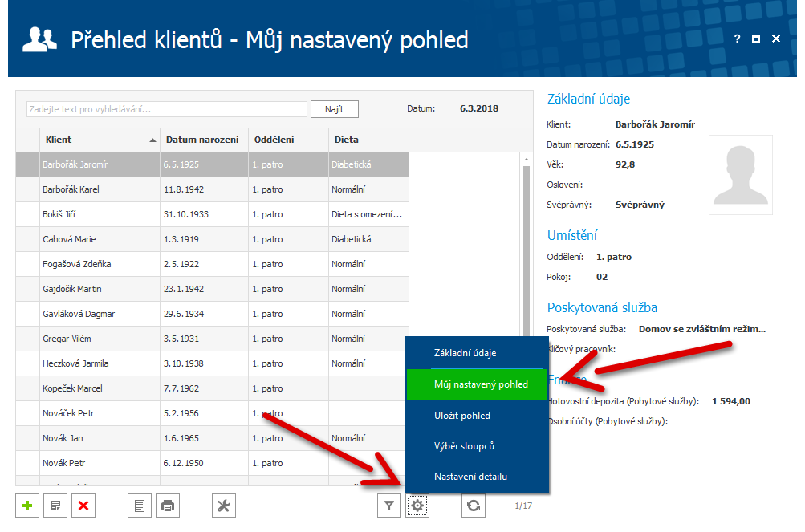Sort by Oddělení column header

point(288,140)
